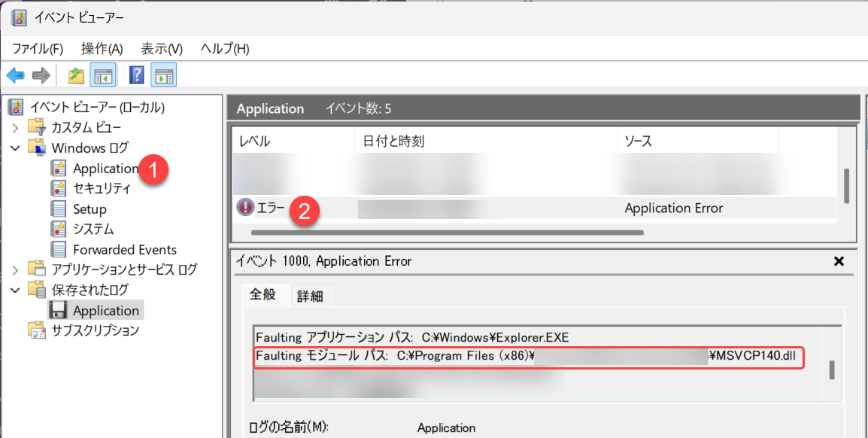Click the saved Application log icon under 保存されたログ

pos(56,309)
